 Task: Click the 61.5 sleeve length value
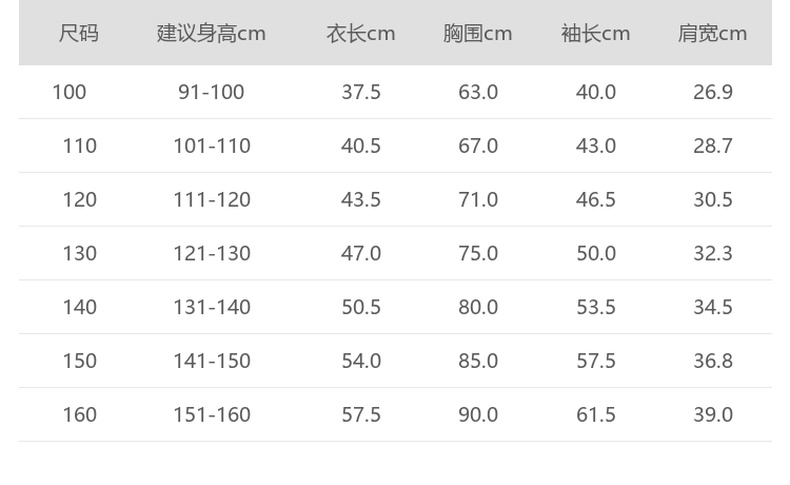(x=596, y=414)
